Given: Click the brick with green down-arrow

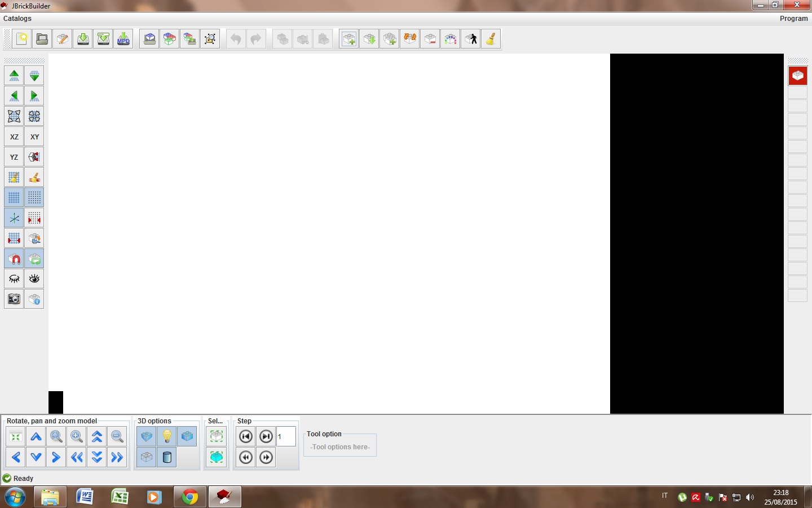Looking at the screenshot, I should (x=369, y=39).
